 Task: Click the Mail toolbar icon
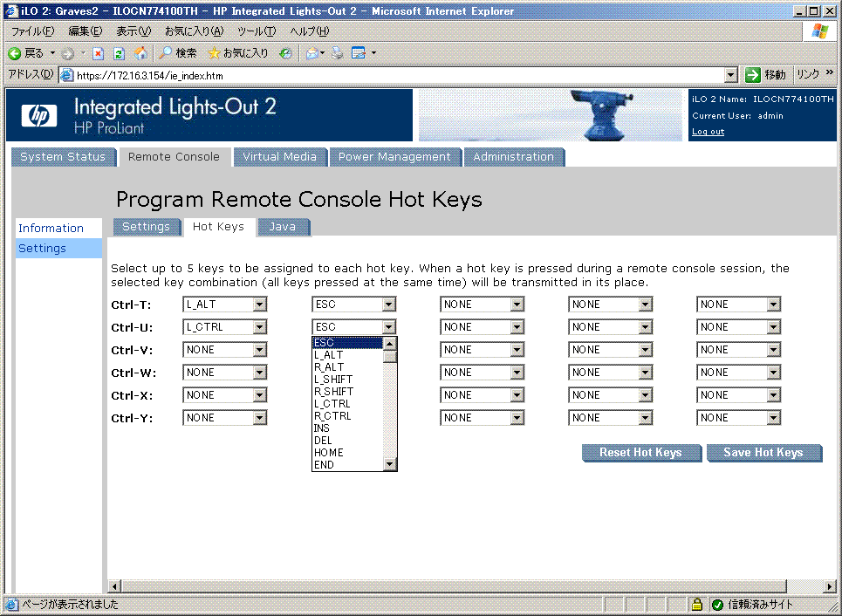coord(312,53)
